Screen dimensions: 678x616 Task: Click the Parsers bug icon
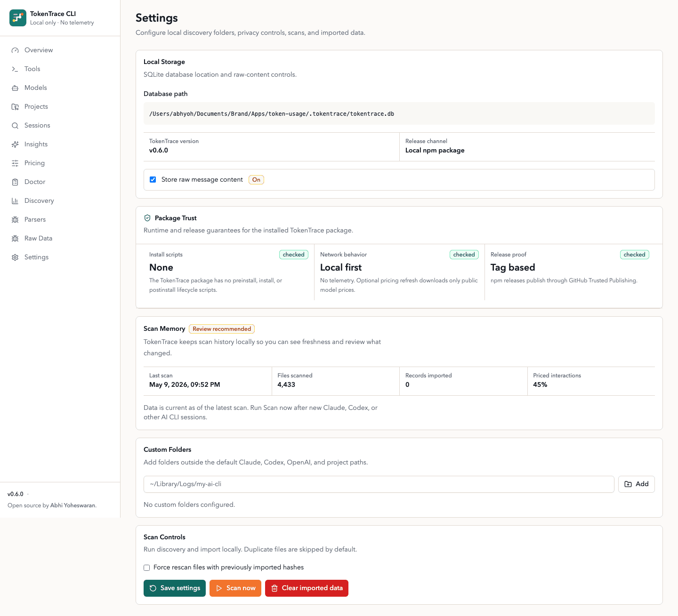[15, 220]
